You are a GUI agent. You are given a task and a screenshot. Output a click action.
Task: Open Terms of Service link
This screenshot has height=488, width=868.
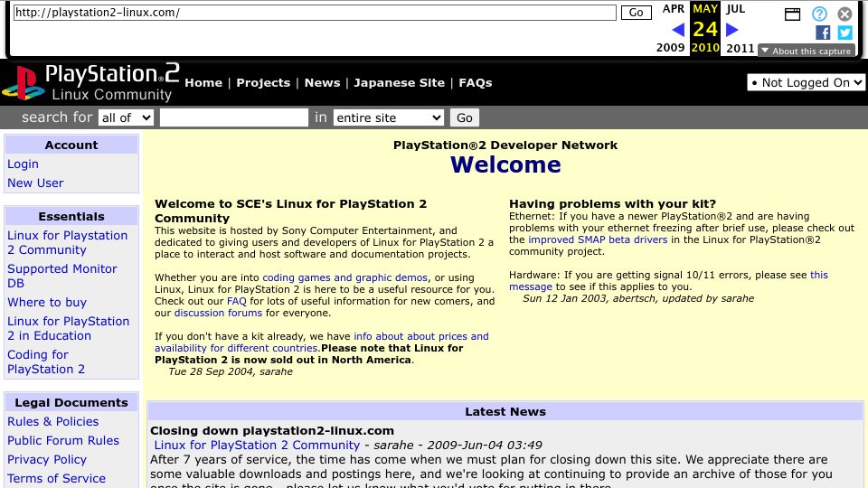(x=56, y=478)
